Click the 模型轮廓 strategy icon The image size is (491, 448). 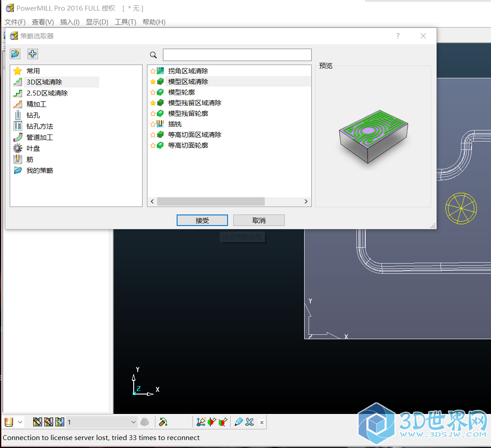(x=160, y=92)
